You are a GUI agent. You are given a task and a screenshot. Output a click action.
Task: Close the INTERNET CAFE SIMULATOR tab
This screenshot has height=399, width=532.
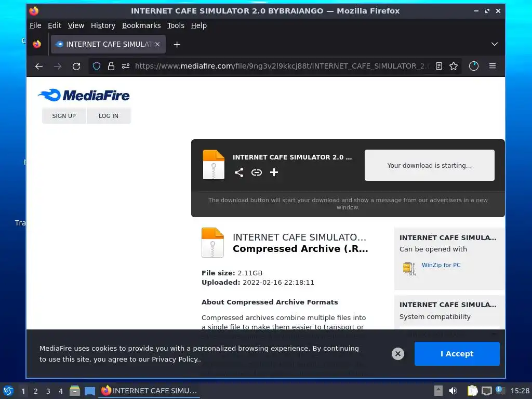157,45
